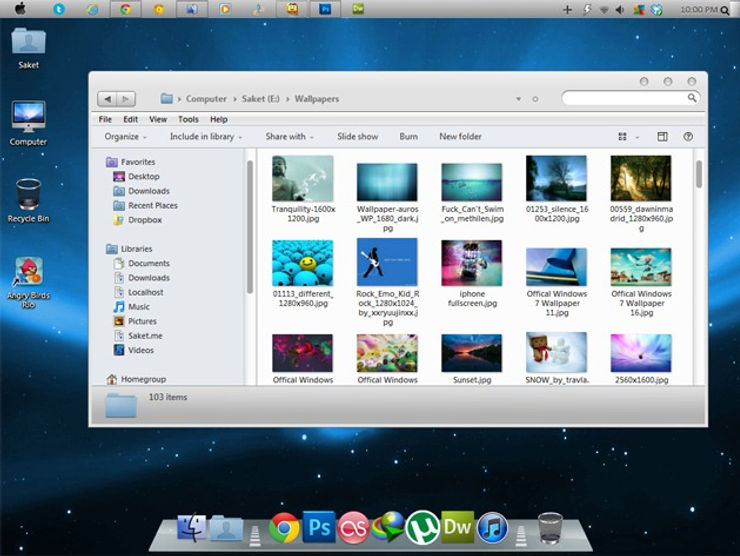Viewport: 740px width, 556px height.
Task: Open the Recycle Bin desktop icon
Action: click(28, 201)
